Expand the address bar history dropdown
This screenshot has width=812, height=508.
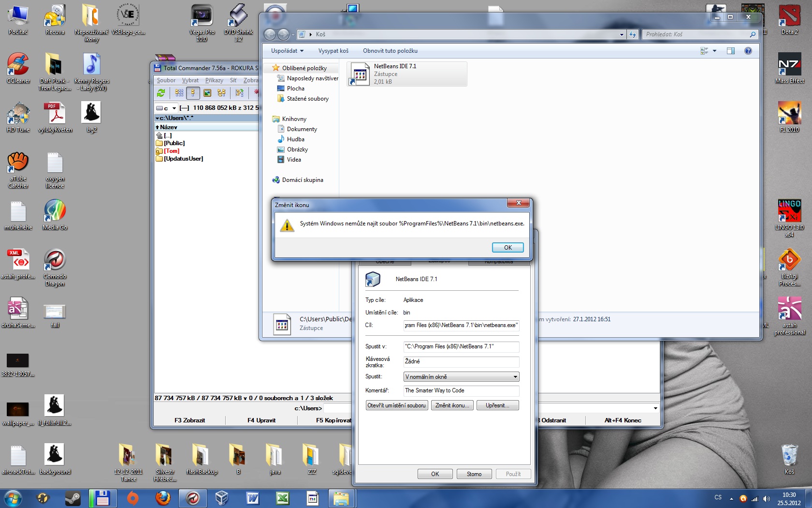[x=622, y=34]
